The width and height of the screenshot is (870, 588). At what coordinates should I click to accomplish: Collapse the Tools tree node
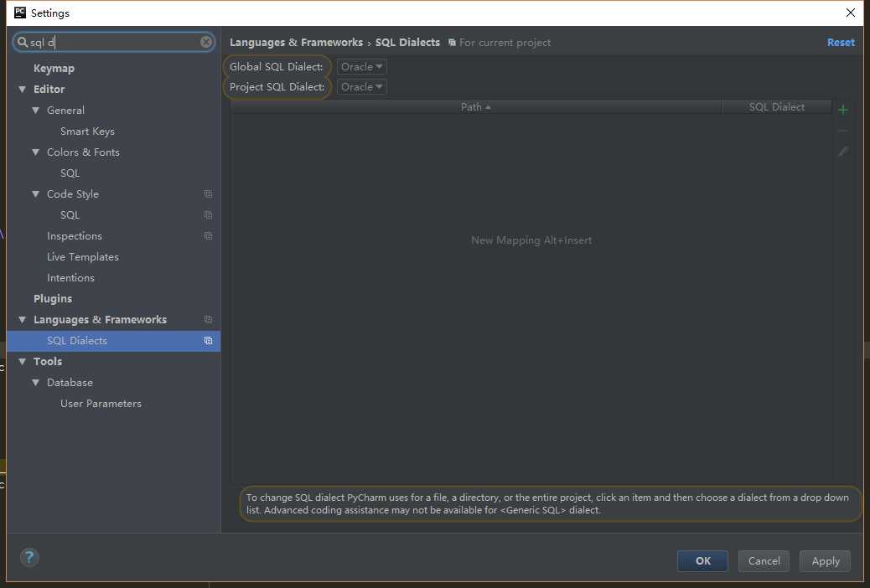point(22,362)
